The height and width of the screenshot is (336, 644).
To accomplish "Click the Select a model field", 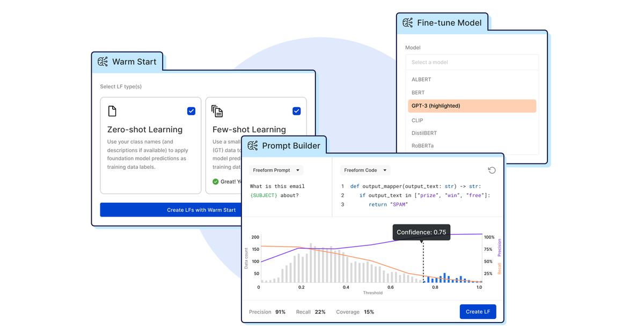I will pyautogui.click(x=472, y=62).
